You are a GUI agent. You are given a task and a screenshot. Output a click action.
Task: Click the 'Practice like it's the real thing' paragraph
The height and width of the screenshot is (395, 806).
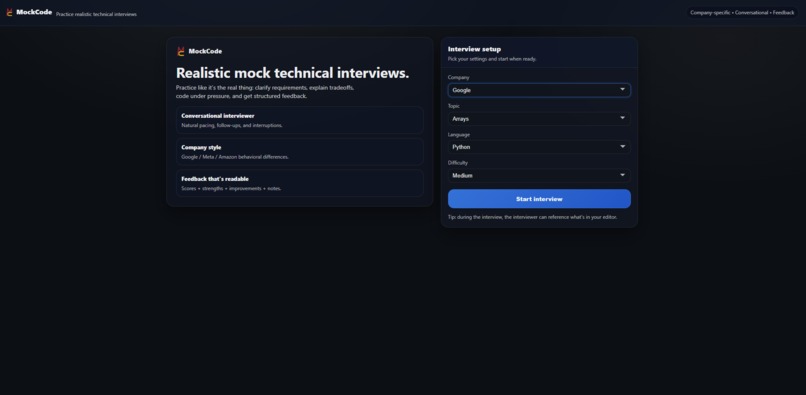[265, 92]
